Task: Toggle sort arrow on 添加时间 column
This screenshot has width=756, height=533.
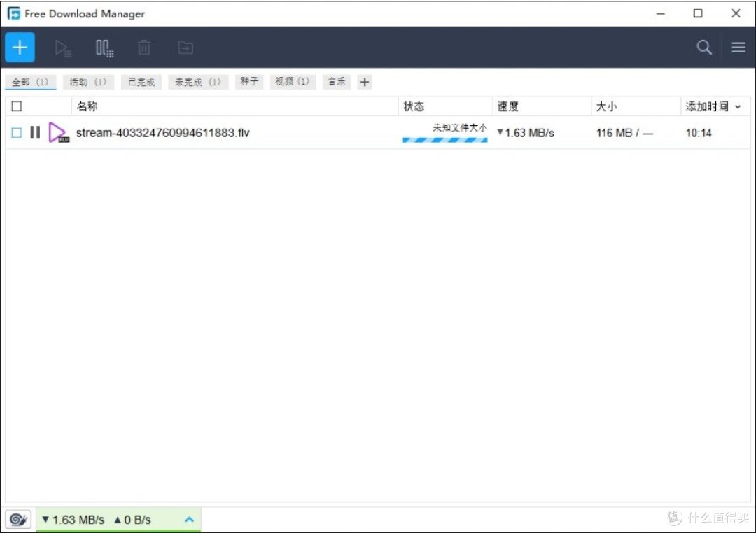Action: (x=738, y=107)
